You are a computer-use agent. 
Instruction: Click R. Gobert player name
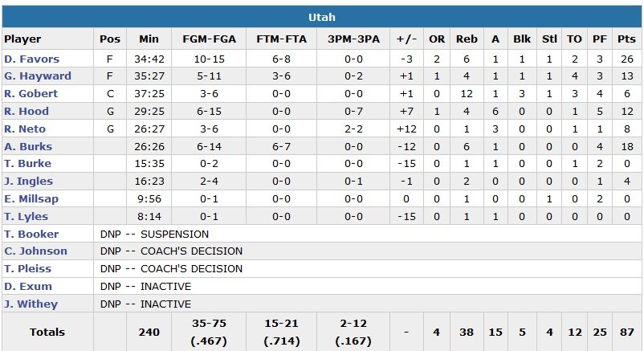pos(32,94)
